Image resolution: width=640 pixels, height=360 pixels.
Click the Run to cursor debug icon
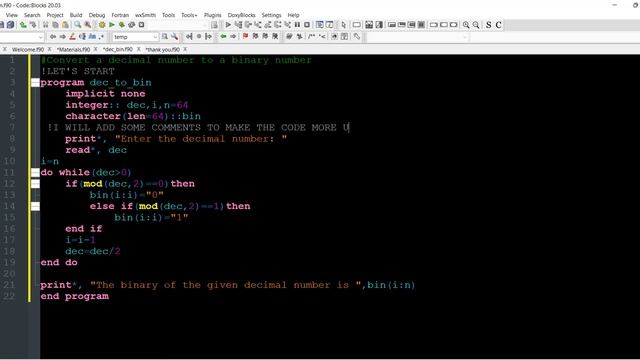click(238, 25)
